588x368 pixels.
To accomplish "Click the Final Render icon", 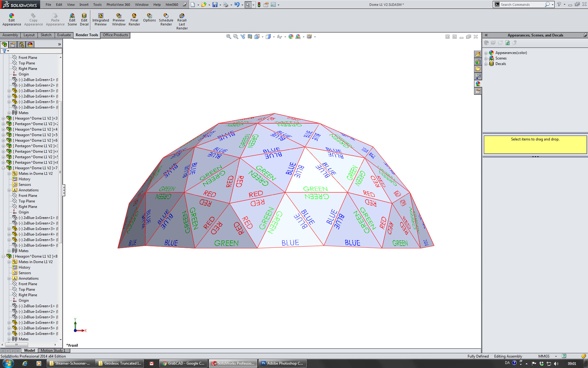I will pyautogui.click(x=134, y=16).
